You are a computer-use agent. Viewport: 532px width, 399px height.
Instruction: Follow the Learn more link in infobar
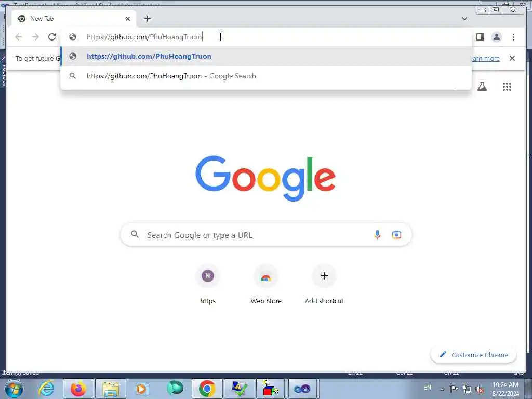[485, 58]
